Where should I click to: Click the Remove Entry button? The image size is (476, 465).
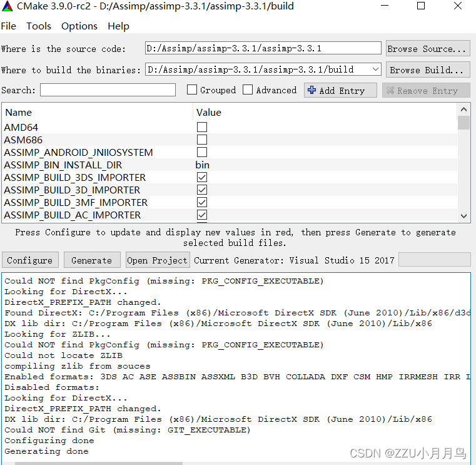(426, 90)
